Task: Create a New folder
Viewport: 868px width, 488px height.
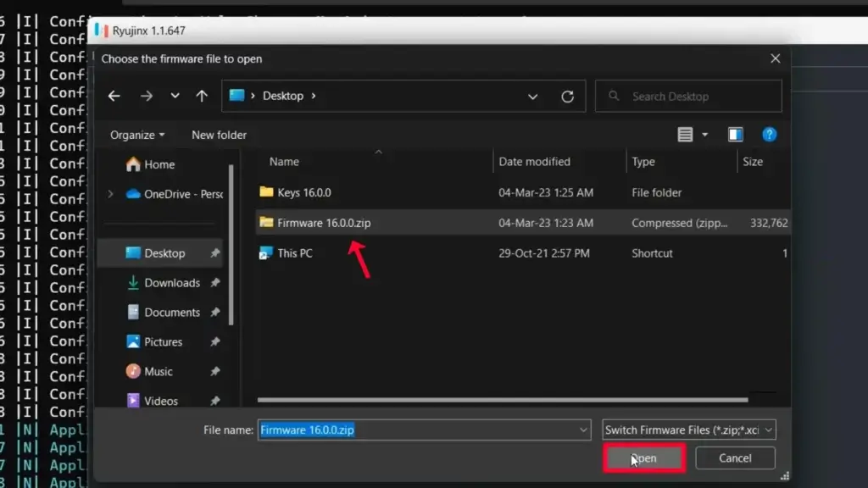Action: pyautogui.click(x=219, y=135)
